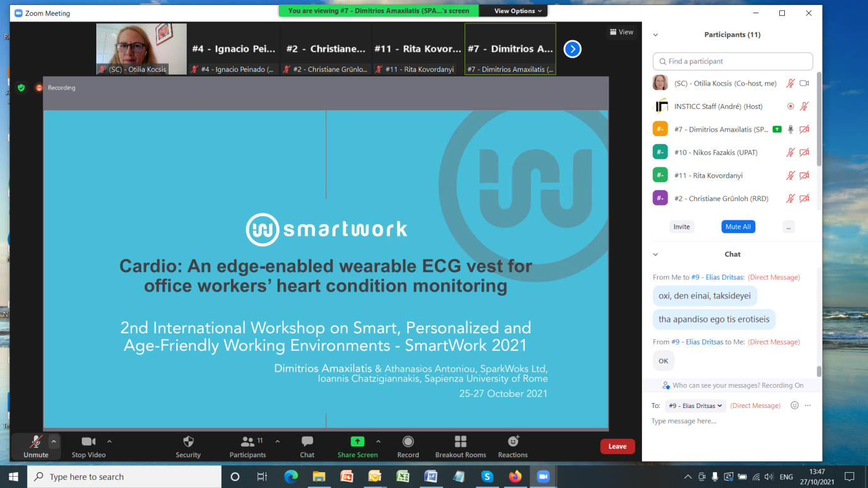Click the blue Mute All button
Screen dimensions: 868x488
click(738, 227)
